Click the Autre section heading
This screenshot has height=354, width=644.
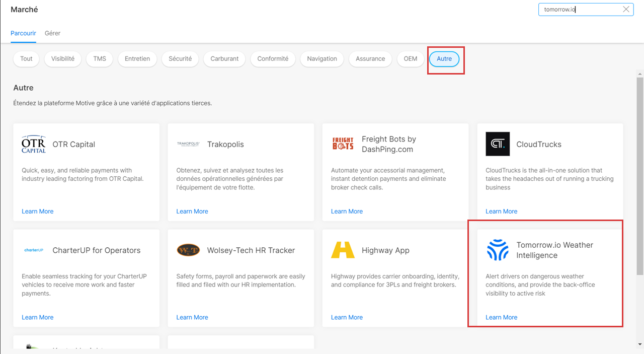click(x=24, y=88)
